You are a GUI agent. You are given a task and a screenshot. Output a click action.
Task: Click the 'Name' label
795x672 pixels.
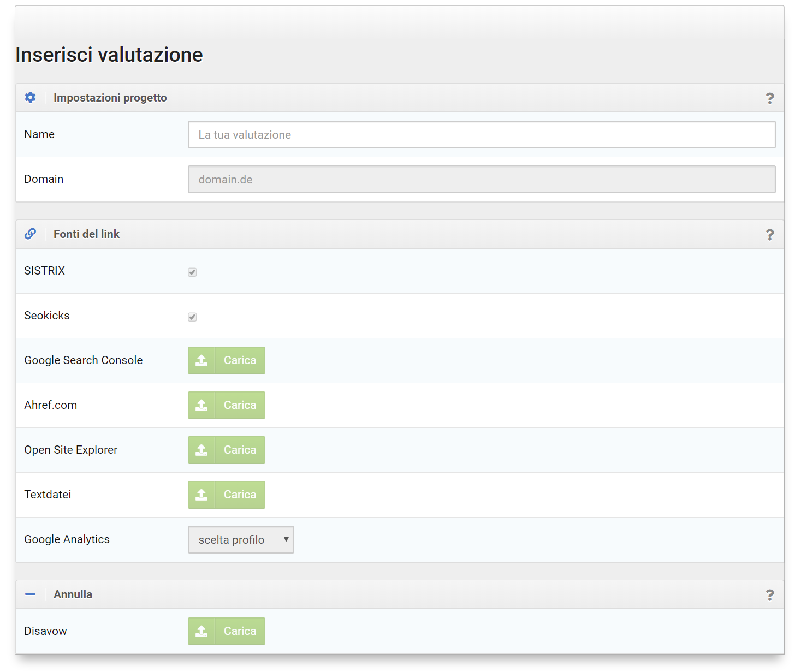pos(39,134)
